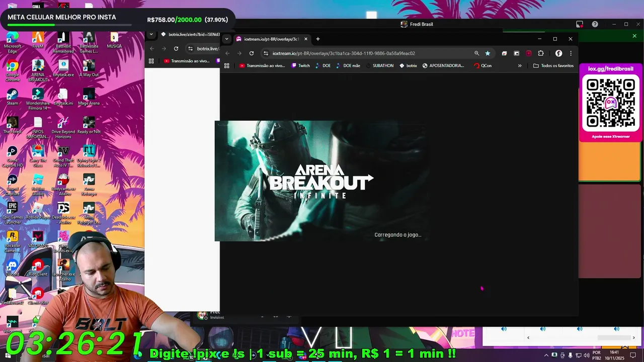This screenshot has height=362, width=644.
Task: View site info for ioxtream.io
Action: pyautogui.click(x=266, y=53)
